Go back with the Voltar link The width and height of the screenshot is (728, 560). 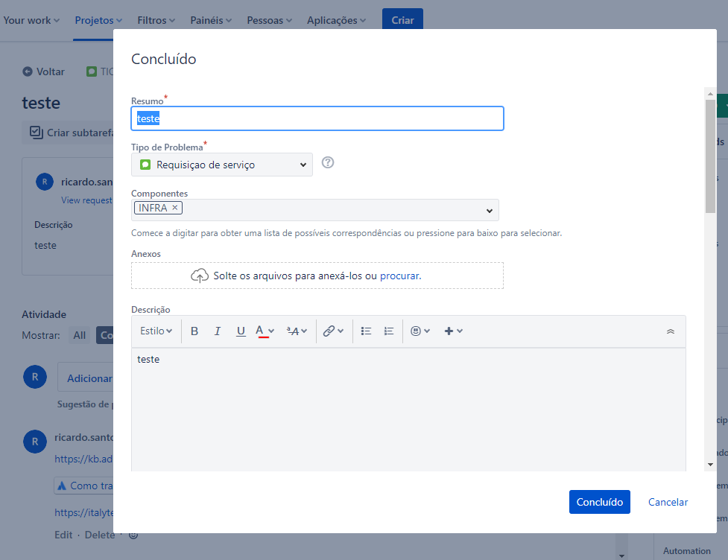tap(44, 71)
